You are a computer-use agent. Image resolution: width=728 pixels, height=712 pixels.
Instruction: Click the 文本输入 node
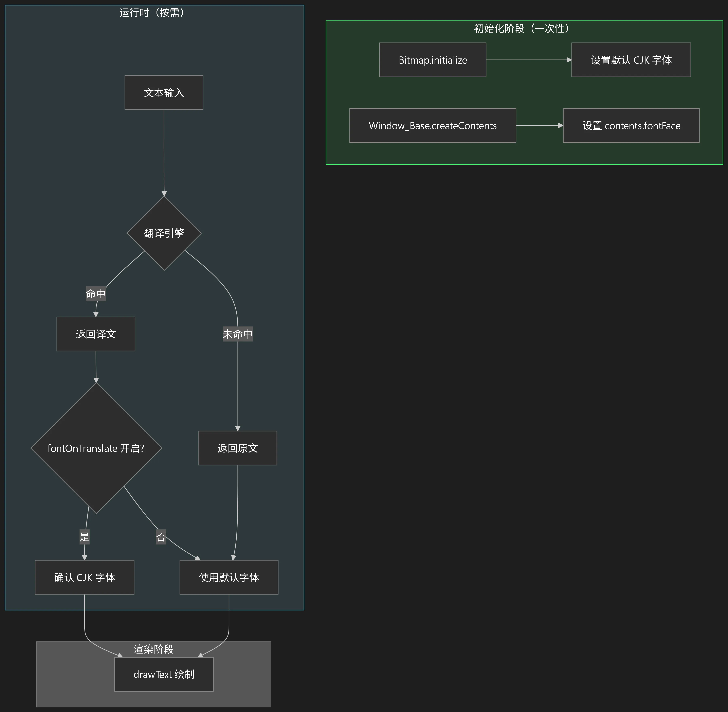pyautogui.click(x=164, y=93)
